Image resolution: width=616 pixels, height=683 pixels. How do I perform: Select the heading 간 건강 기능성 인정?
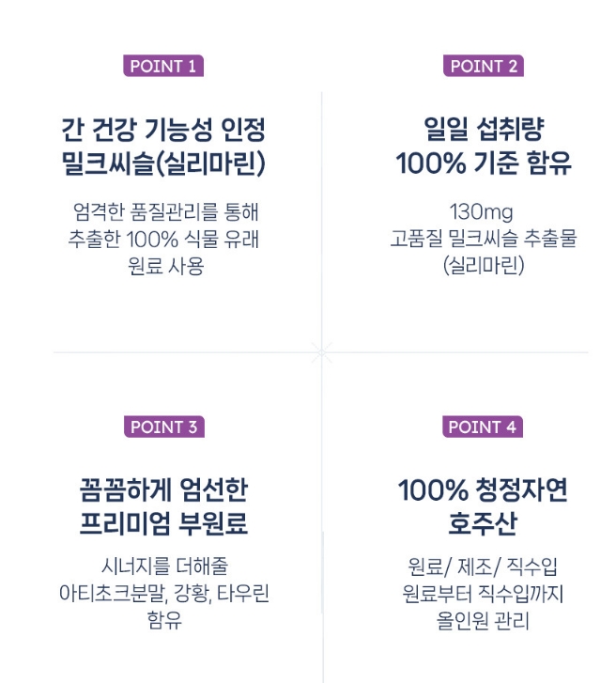click(163, 130)
